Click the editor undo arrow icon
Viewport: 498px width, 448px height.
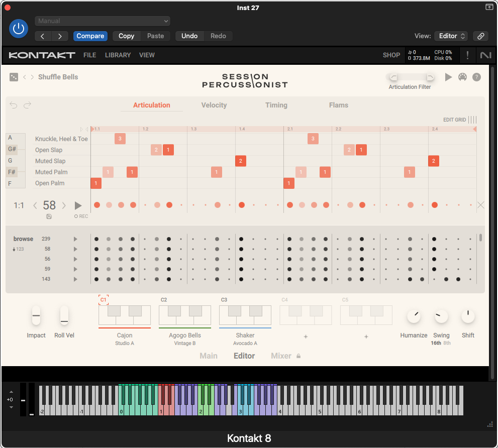14,105
